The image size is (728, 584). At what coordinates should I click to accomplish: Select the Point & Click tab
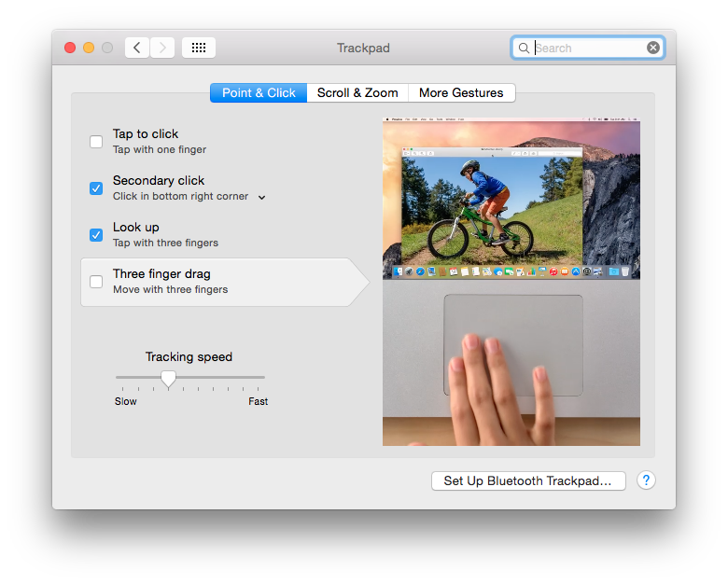click(x=259, y=93)
